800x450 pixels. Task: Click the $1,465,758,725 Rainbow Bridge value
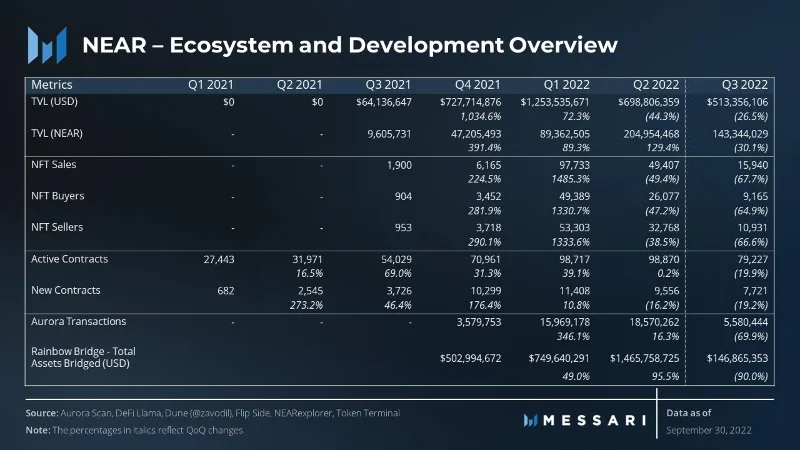[645, 359]
